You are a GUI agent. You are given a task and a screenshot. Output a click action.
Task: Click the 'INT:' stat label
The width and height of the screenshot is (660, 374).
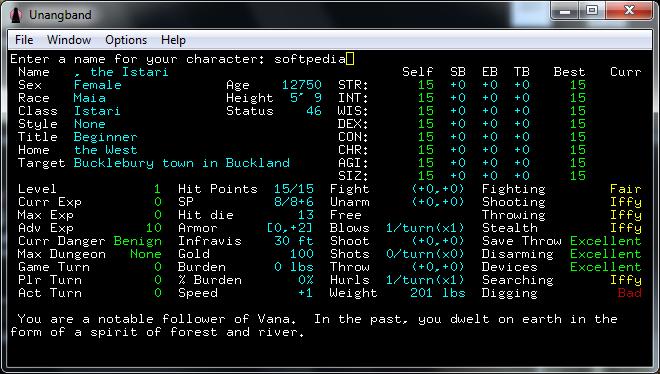(353, 98)
